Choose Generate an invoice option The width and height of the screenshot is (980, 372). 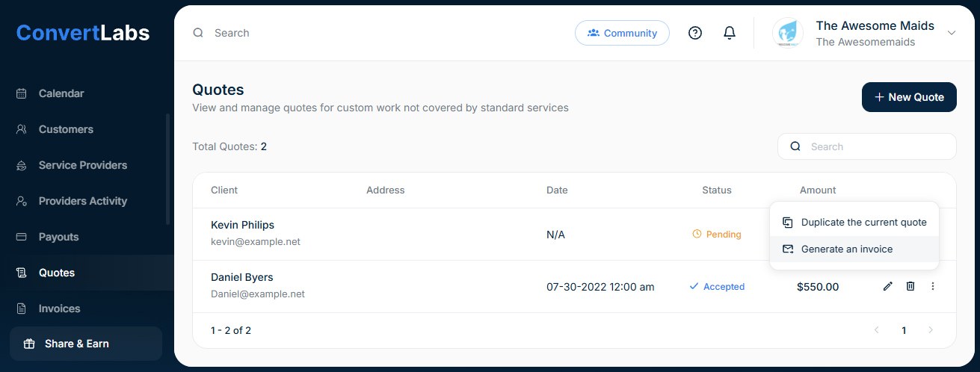point(846,249)
